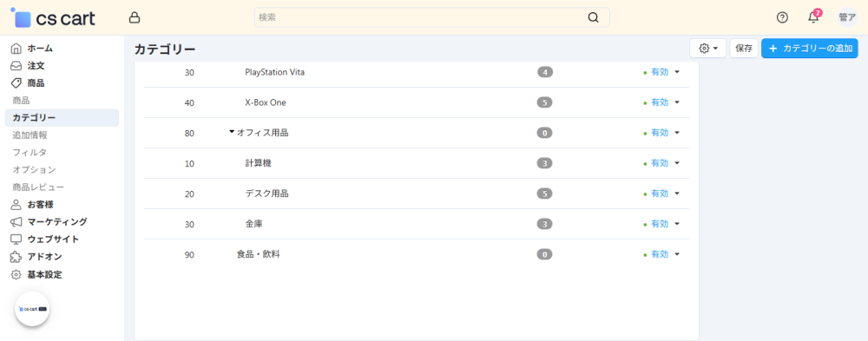868x341 pixels.
Task: Click the padlock icon in header
Action: coord(134,17)
